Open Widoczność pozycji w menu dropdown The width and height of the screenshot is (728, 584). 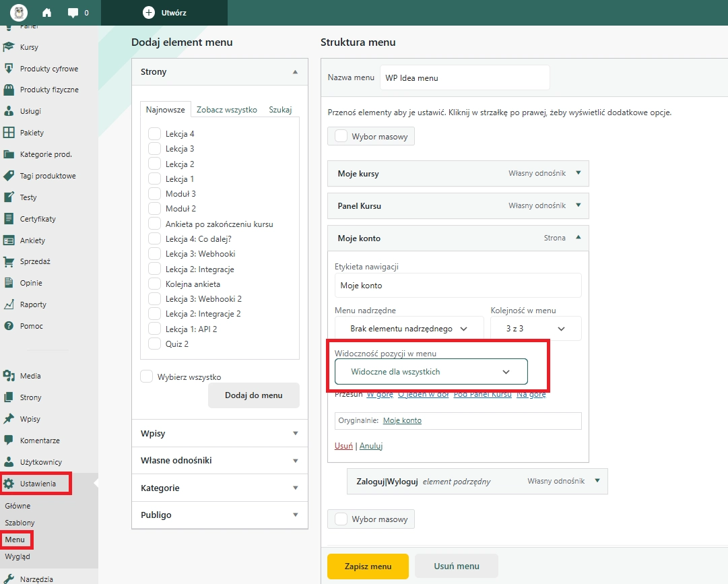click(x=431, y=371)
